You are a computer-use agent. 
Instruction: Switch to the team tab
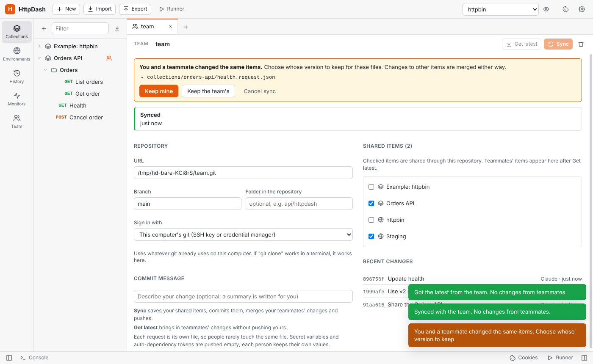click(152, 27)
